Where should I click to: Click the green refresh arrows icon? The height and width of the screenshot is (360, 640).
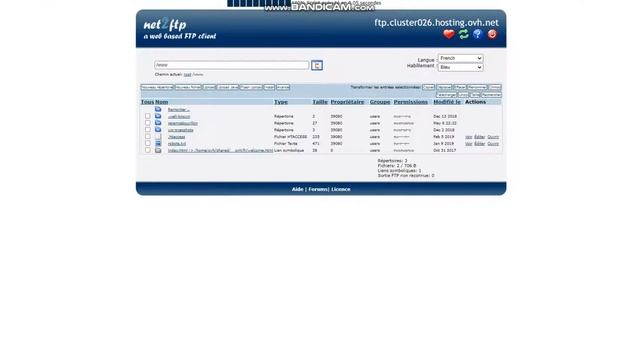(x=464, y=34)
